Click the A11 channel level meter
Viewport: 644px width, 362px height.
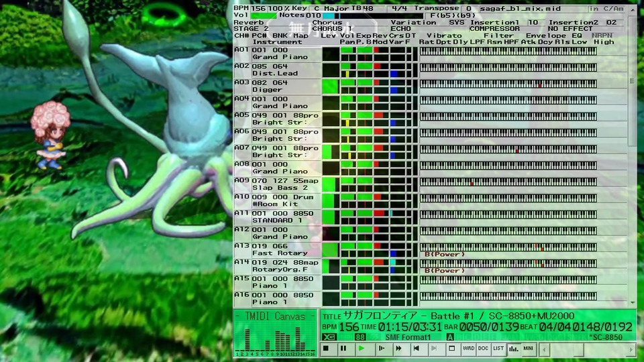click(331, 217)
